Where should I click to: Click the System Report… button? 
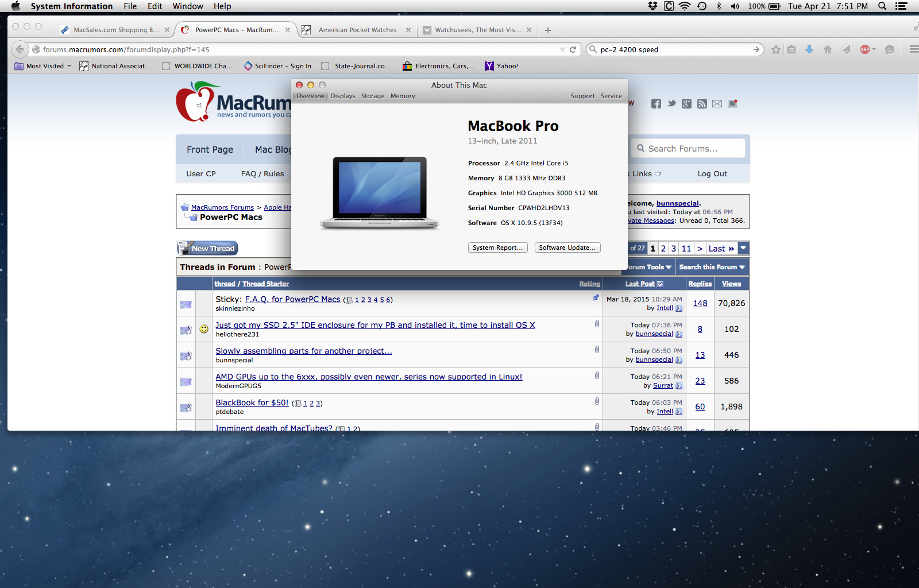498,247
